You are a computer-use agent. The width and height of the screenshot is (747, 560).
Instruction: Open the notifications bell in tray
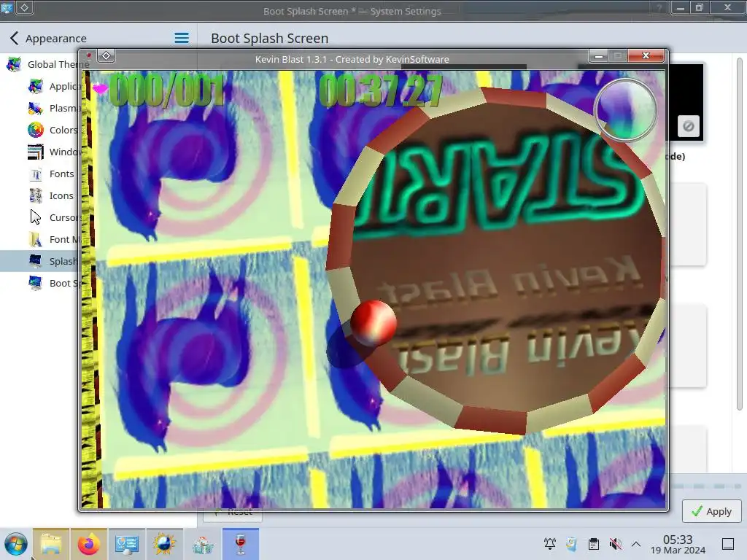tap(550, 544)
